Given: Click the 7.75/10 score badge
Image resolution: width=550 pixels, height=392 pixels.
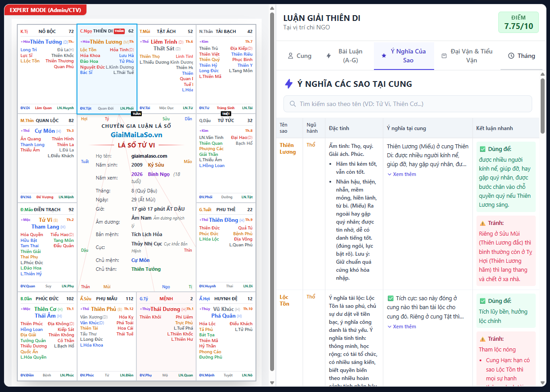Looking at the screenshot, I should 518,22.
